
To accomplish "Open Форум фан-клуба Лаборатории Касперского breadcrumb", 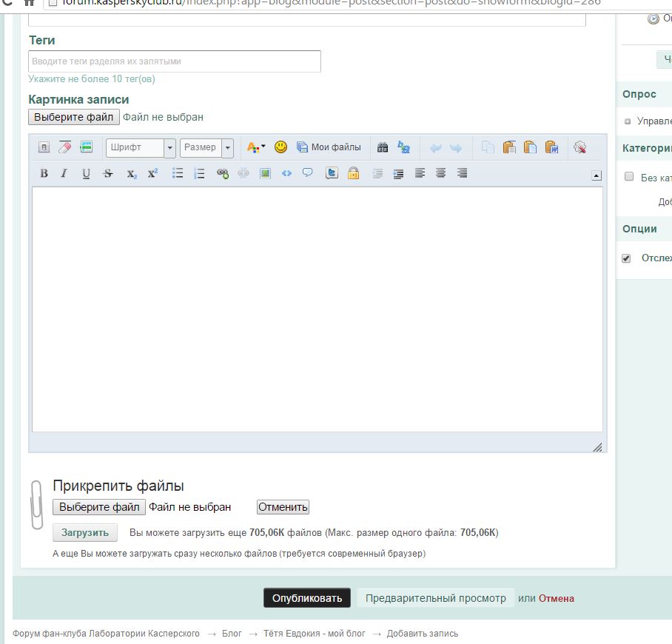I will [106, 634].
